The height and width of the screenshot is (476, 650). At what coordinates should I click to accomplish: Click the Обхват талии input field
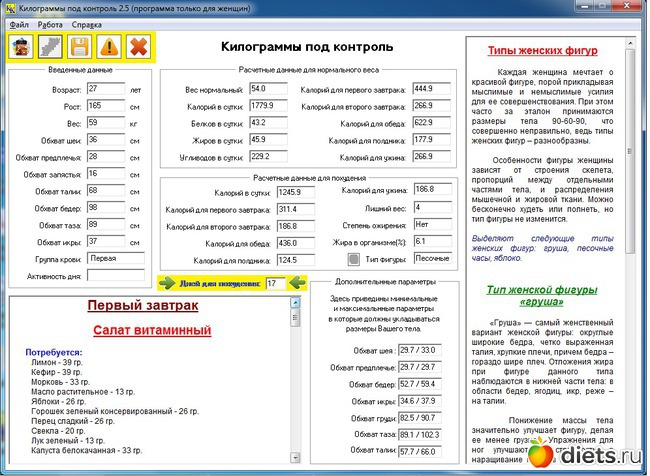[x=104, y=190]
